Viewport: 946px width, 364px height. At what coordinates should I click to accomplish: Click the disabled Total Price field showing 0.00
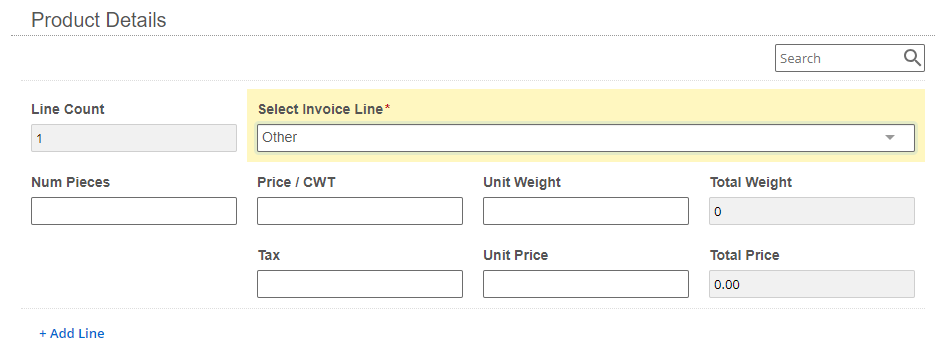coord(811,284)
